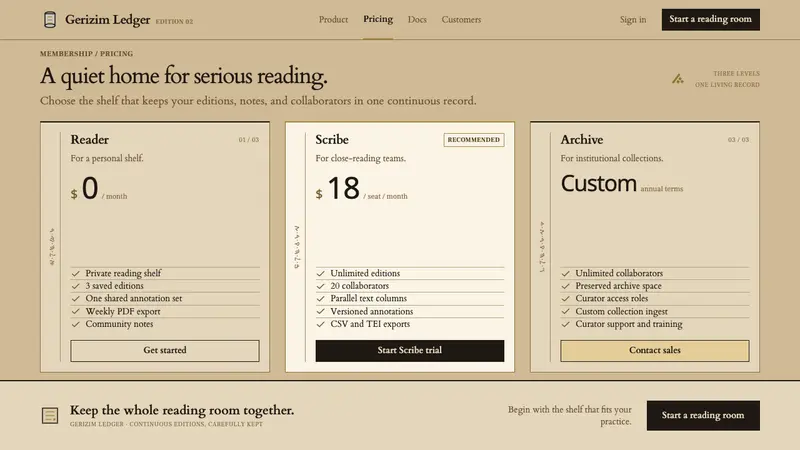
Task: Click the checkmark beside Curator support and training
Action: coord(565,324)
